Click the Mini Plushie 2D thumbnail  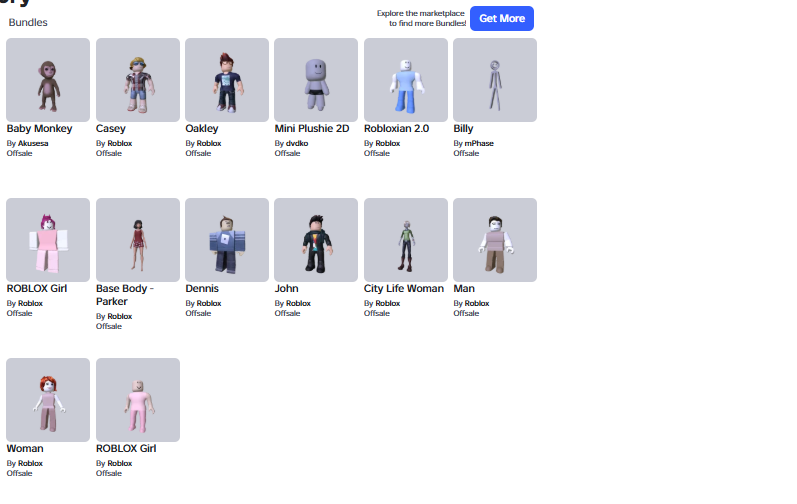[316, 80]
